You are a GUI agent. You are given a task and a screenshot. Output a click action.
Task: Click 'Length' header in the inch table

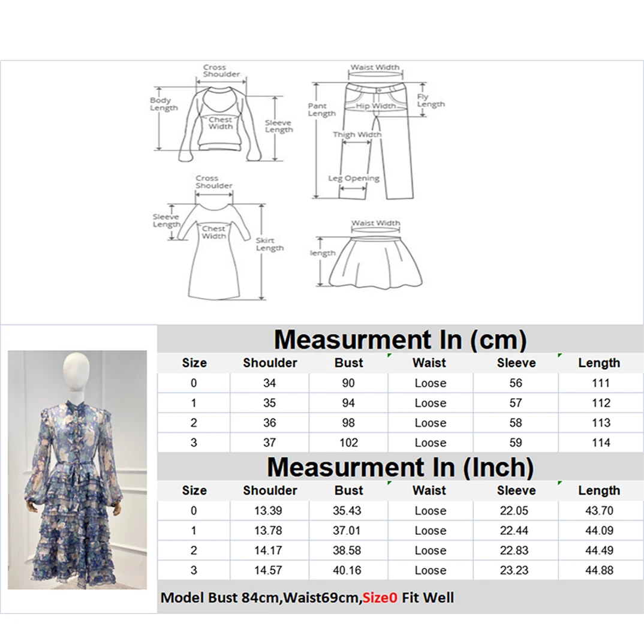pos(599,490)
